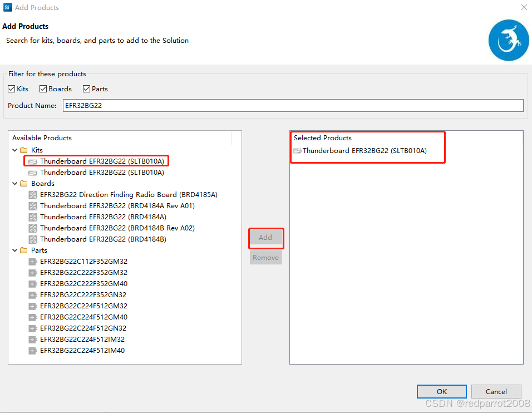Toggle the Parts filter checkbox
Screen dimensions: 532x413
[86, 89]
